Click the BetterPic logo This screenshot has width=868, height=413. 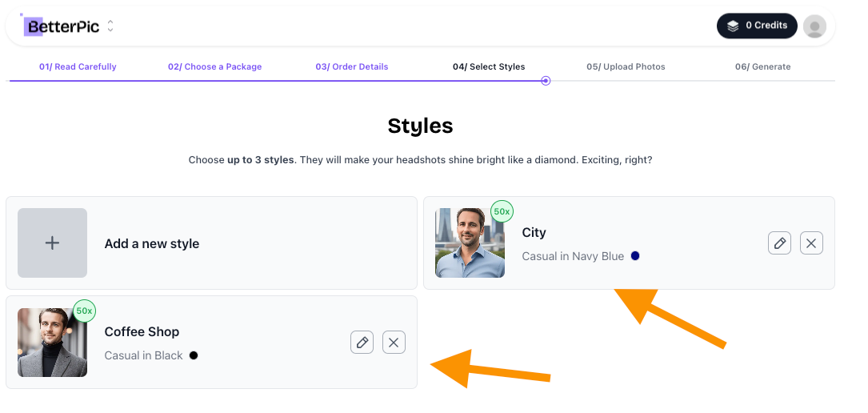click(x=62, y=26)
